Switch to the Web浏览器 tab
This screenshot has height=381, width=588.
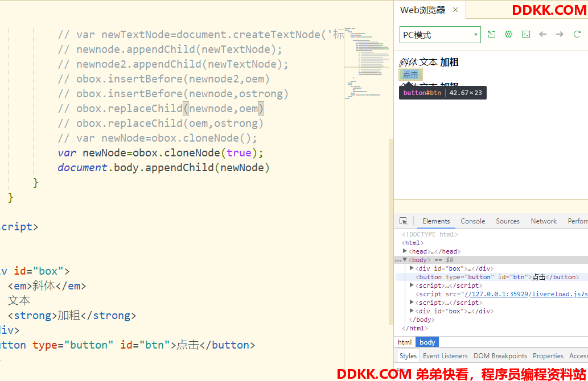[422, 10]
